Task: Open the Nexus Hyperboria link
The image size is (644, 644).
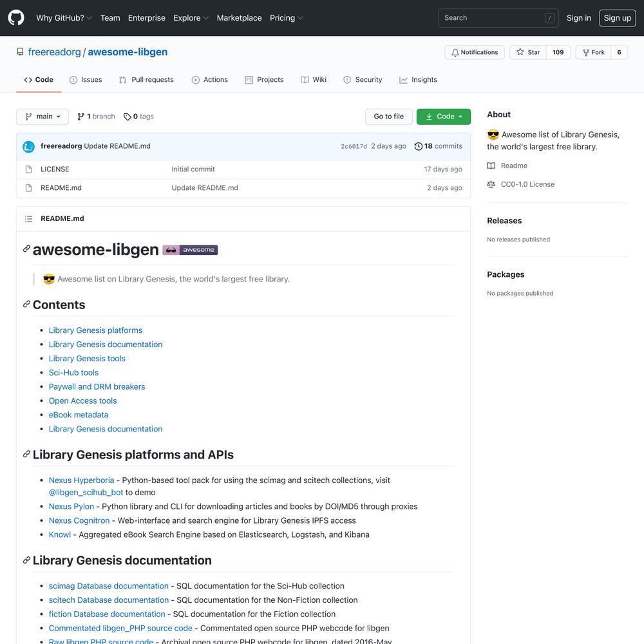Action: pyautogui.click(x=81, y=480)
